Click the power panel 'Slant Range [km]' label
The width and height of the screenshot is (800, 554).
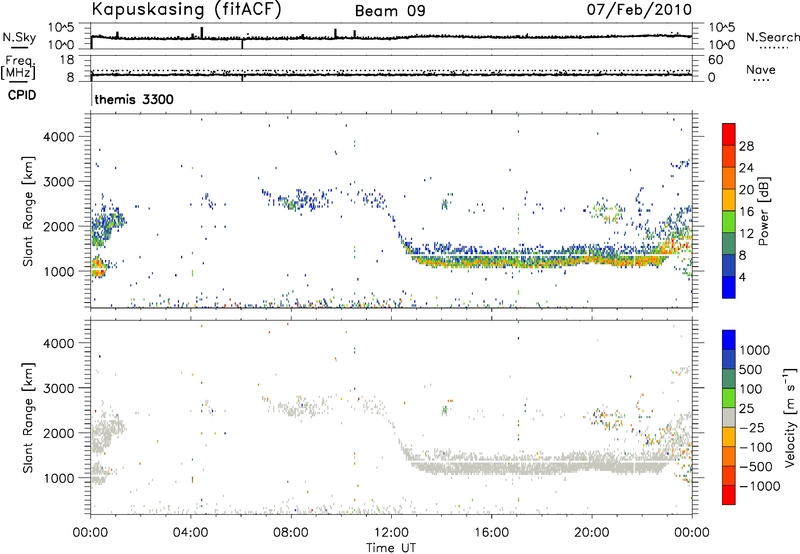pos(28,211)
